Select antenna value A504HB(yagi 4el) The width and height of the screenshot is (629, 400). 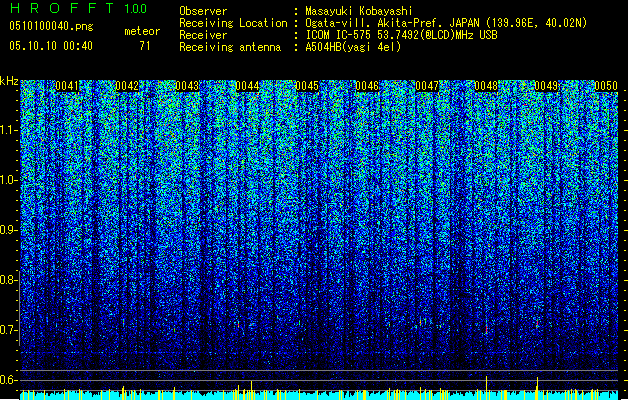point(353,47)
